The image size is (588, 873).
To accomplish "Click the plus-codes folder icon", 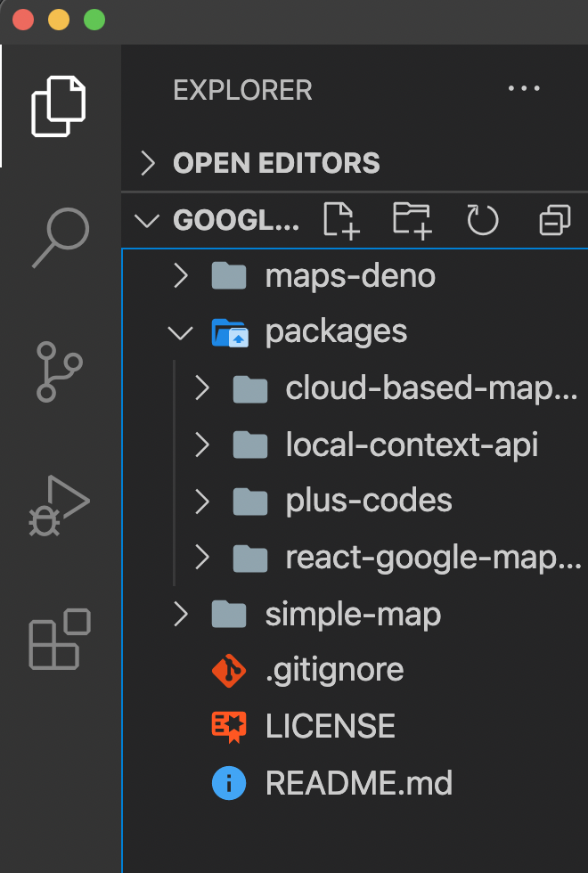I will [x=250, y=501].
